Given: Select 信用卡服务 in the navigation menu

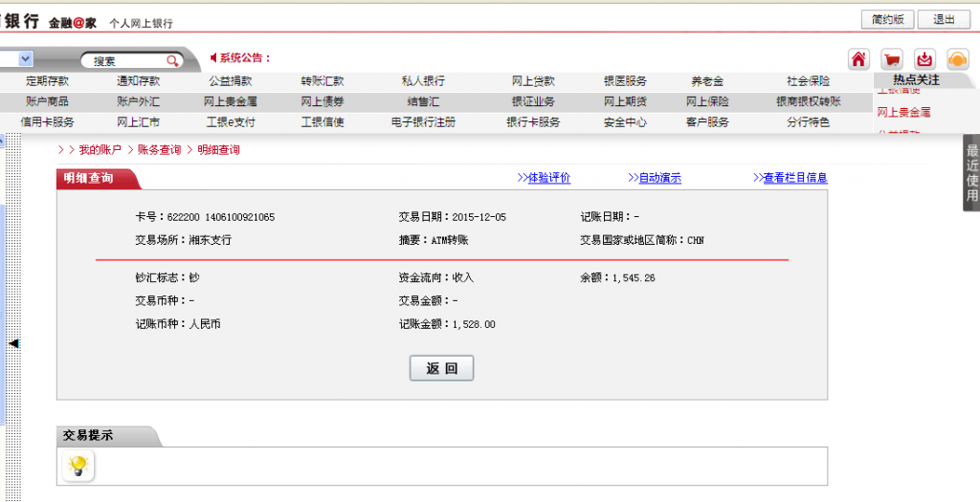Looking at the screenshot, I should pyautogui.click(x=47, y=122).
